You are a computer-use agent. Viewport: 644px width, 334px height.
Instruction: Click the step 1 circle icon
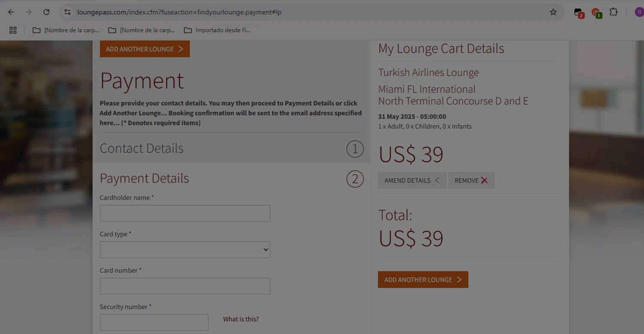[x=355, y=149]
